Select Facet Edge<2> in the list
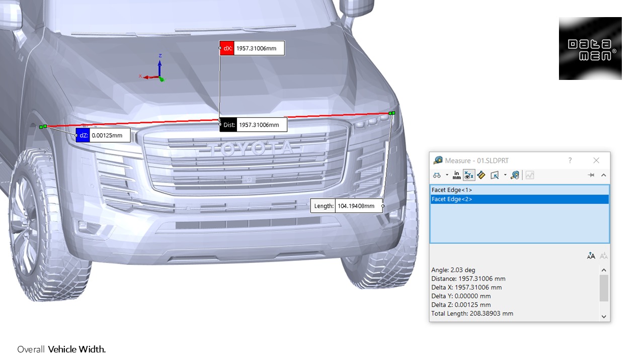This screenshot has height=362, width=644. (520, 199)
